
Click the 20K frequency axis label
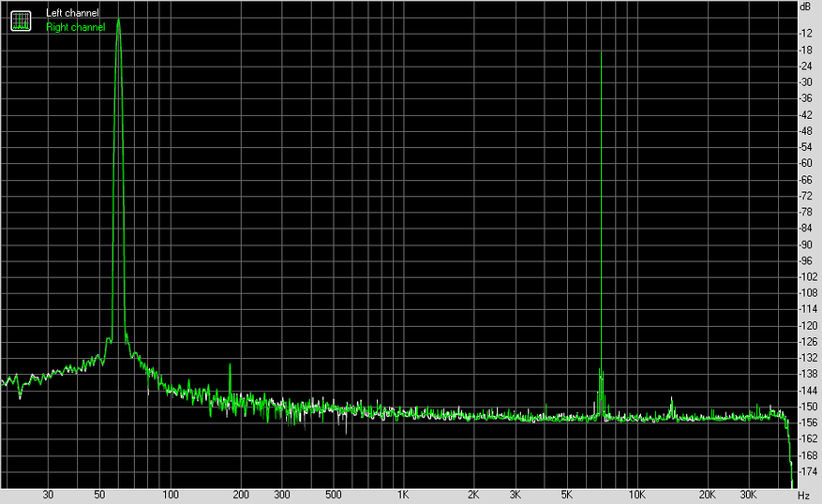point(708,495)
